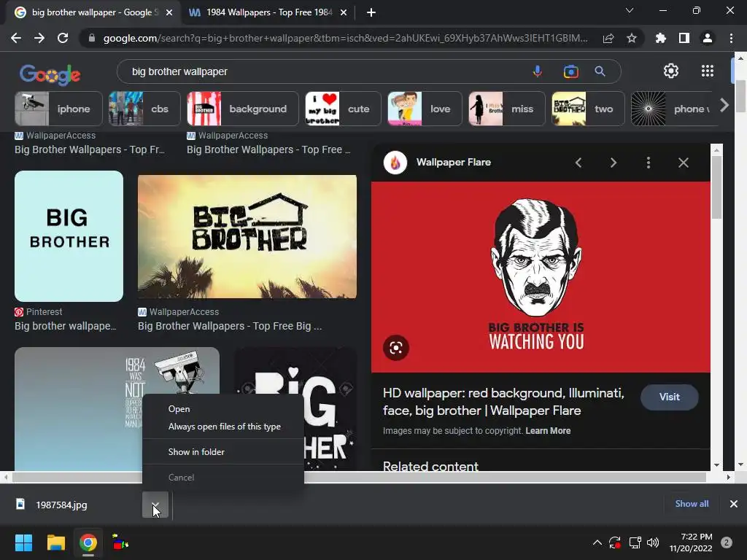This screenshot has width=747, height=560.
Task: View site information via padlock icon
Action: pos(92,38)
